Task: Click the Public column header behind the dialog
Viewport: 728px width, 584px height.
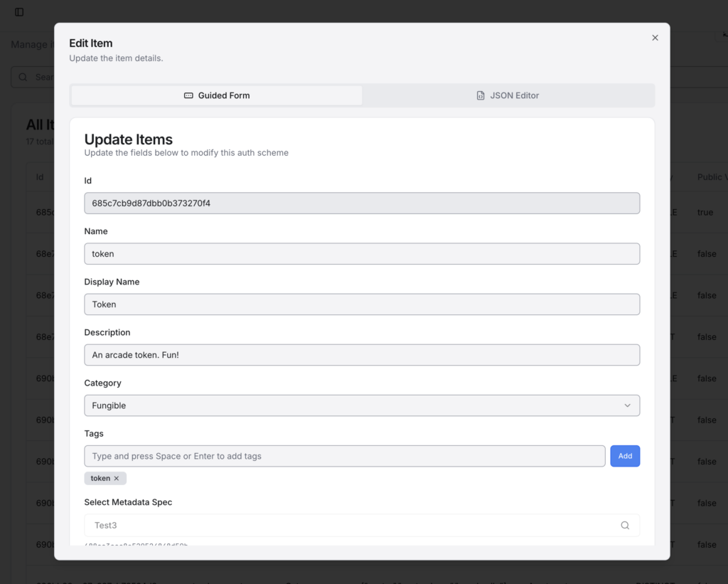Action: tap(710, 177)
